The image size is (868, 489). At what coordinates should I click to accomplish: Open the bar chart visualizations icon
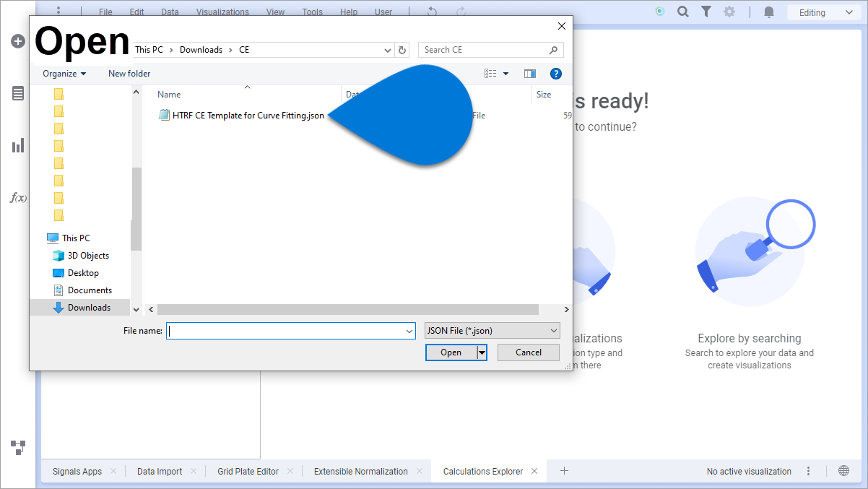[x=18, y=146]
